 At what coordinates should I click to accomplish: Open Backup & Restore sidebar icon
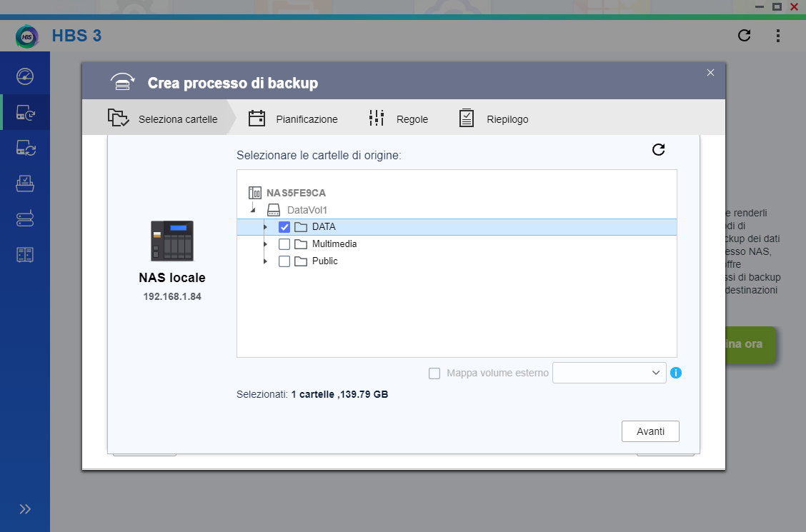click(25, 112)
